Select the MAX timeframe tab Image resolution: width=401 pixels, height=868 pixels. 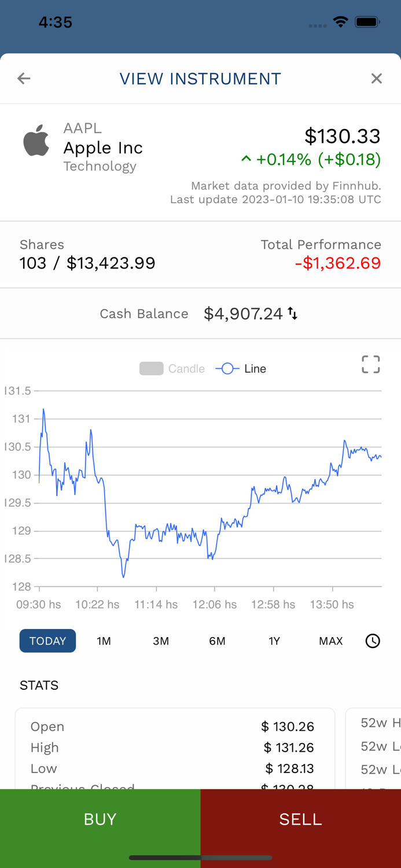click(x=330, y=641)
